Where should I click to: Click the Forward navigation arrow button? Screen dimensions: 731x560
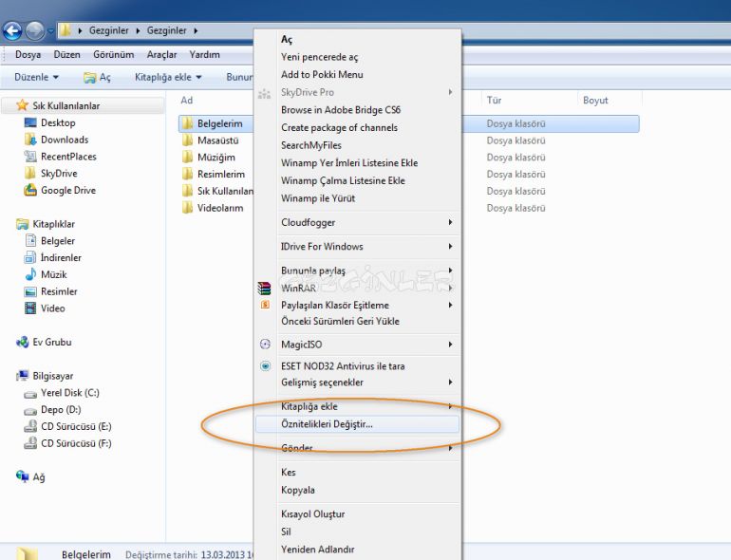pos(35,31)
